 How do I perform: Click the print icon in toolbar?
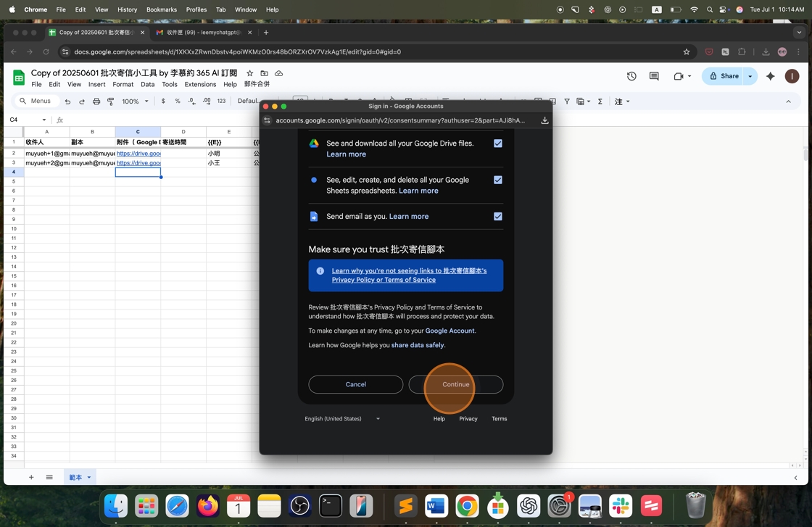click(96, 101)
